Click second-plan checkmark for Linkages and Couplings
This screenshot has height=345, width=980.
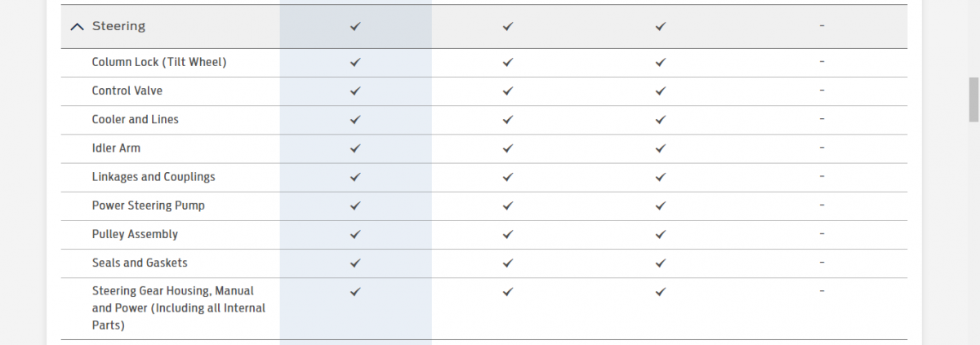[x=508, y=177]
